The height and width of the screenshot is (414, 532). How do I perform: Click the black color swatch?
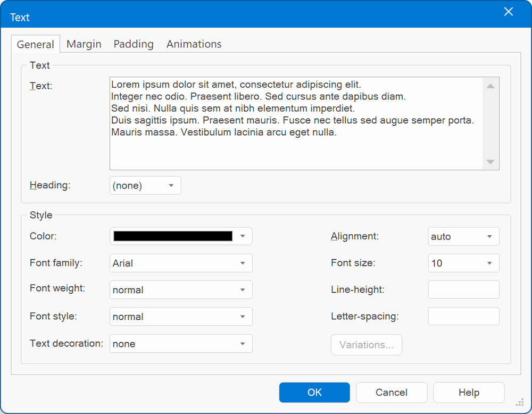click(173, 236)
